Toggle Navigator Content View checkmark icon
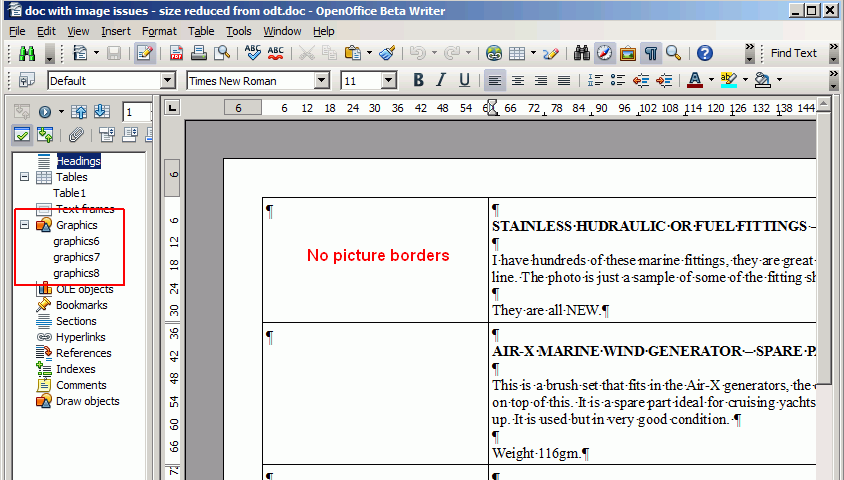This screenshot has height=480, width=844. click(x=22, y=135)
